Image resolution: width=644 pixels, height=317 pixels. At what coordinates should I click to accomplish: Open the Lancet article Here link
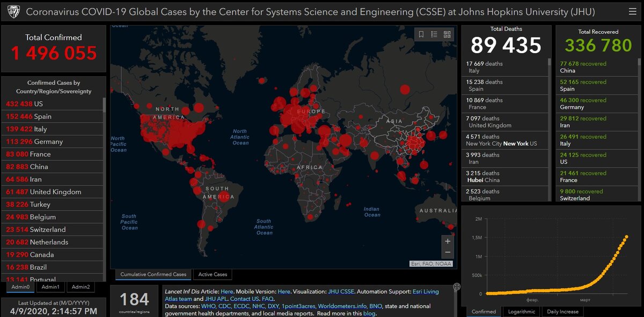click(227, 292)
